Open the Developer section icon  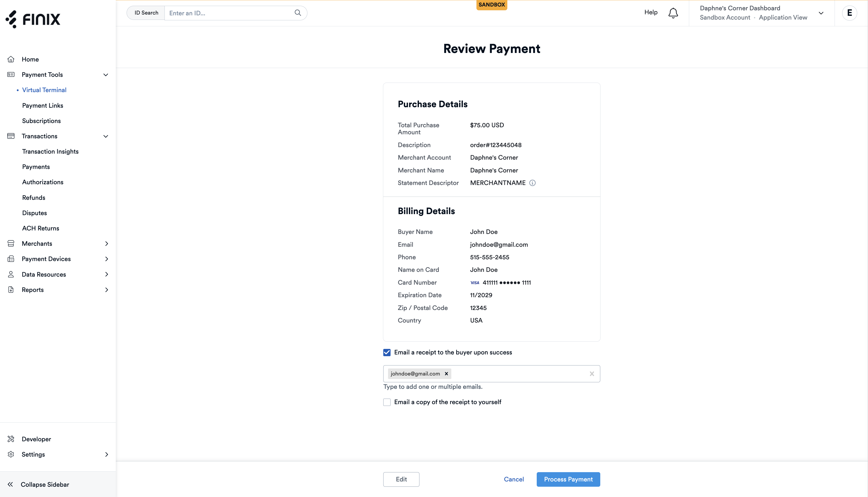pos(11,439)
